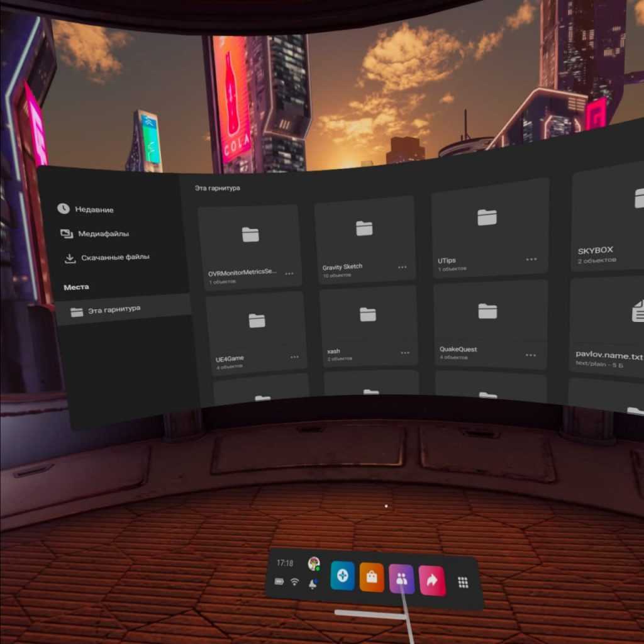
Task: Select Недавние in the sidebar
Action: point(94,209)
